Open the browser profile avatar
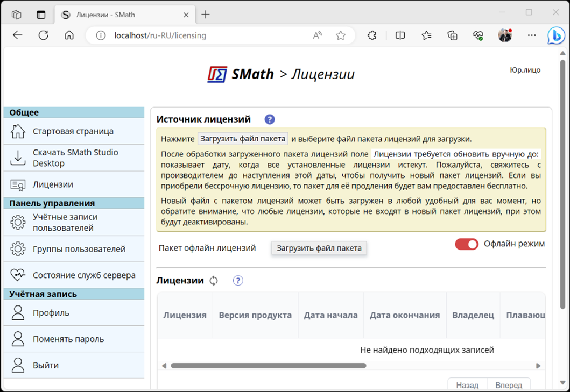 504,35
